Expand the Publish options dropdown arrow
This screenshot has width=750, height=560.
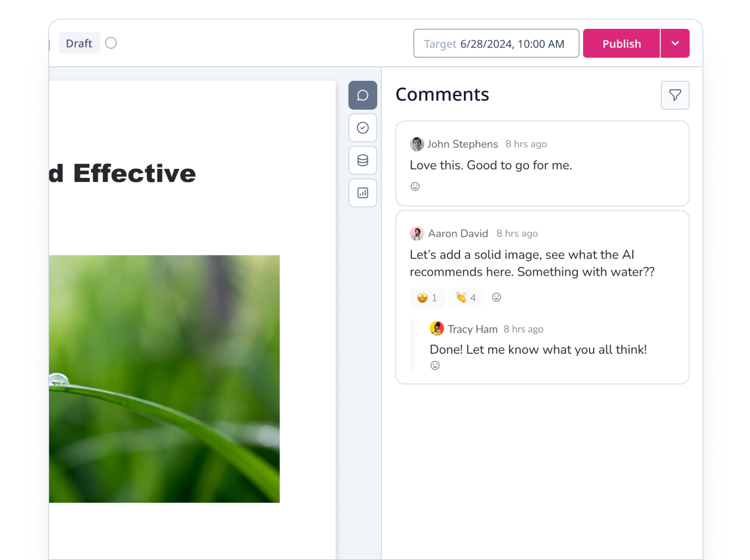point(675,43)
